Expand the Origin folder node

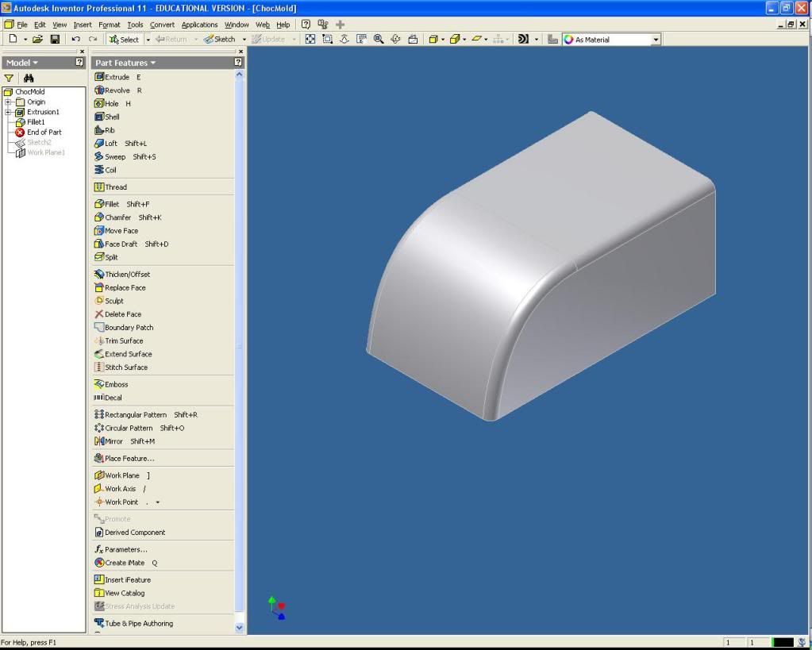click(8, 102)
